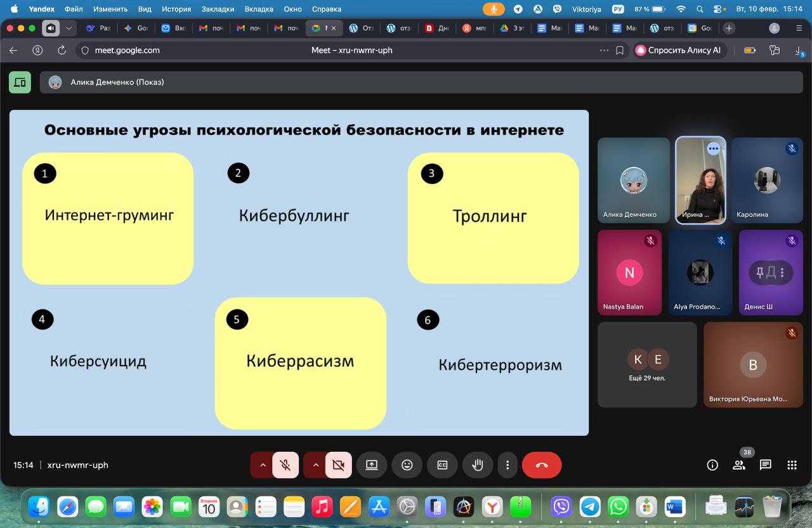Show the participants list with 38 people
The width and height of the screenshot is (812, 528).
739,465
